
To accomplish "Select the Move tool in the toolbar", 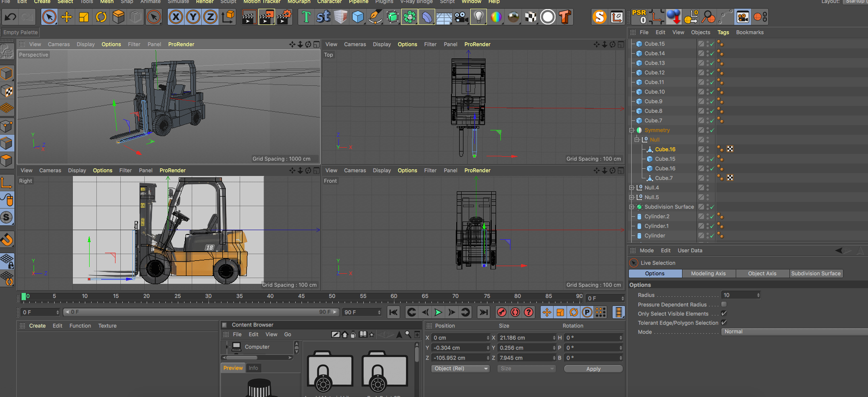I will [67, 17].
